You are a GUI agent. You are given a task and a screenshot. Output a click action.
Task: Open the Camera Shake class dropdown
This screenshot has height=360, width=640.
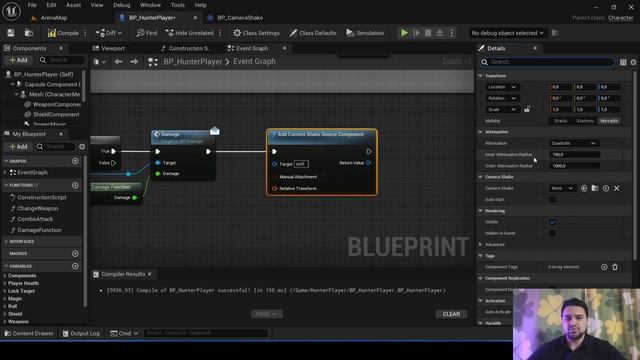[x=562, y=189]
